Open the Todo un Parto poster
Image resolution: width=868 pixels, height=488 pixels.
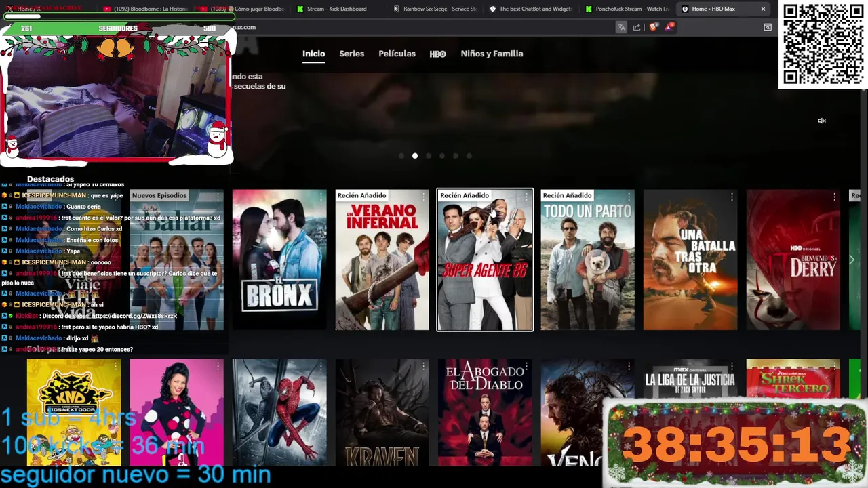(588, 260)
